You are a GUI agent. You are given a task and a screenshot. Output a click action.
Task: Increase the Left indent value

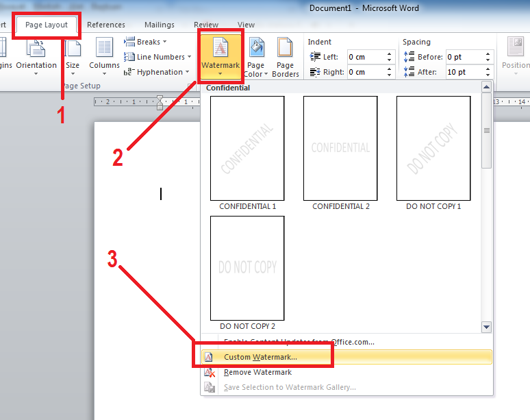point(390,53)
